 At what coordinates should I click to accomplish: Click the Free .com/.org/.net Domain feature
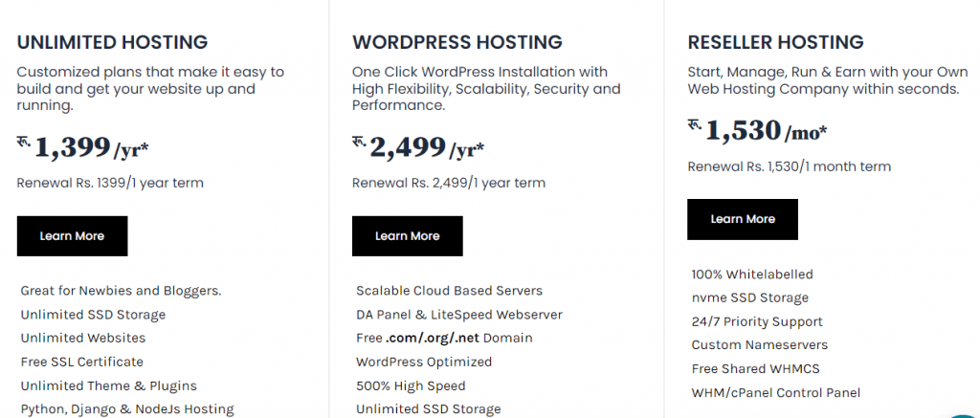(444, 338)
